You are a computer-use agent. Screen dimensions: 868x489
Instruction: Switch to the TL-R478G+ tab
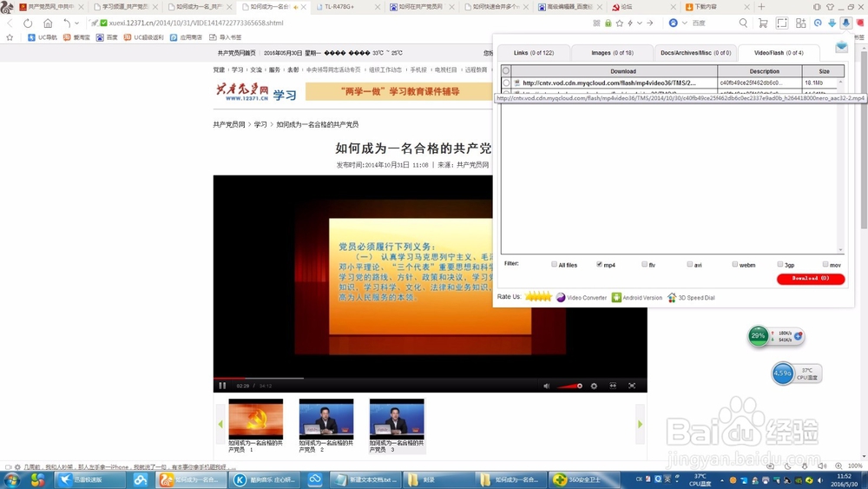pos(348,7)
